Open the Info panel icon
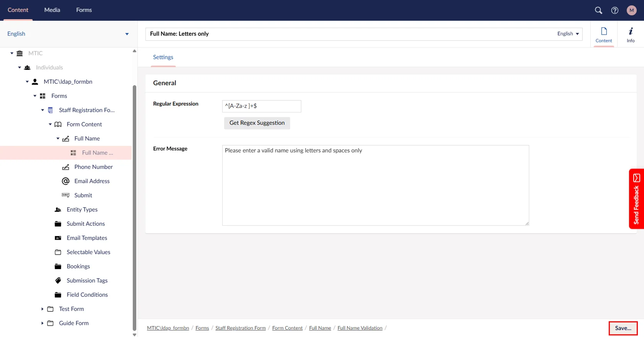The height and width of the screenshot is (337, 644). [631, 34]
